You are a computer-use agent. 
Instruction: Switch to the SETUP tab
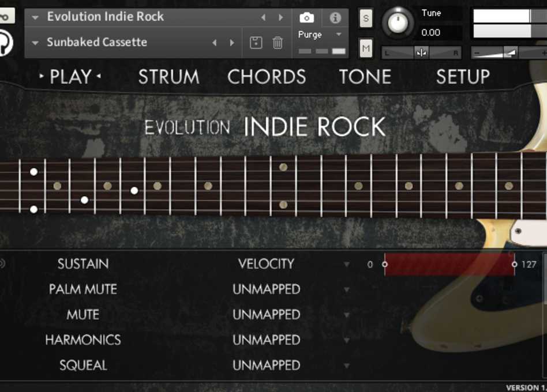coord(463,77)
